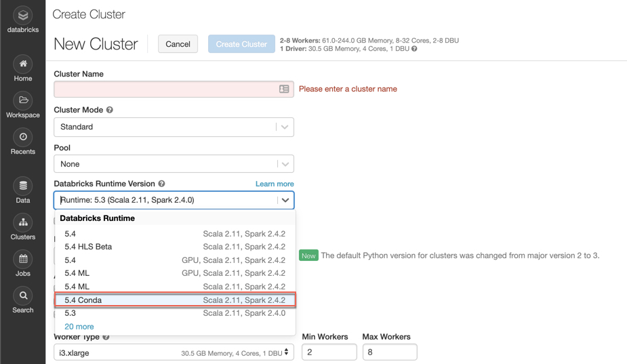Click the Max Workers field
The width and height of the screenshot is (627, 364).
coord(390,352)
